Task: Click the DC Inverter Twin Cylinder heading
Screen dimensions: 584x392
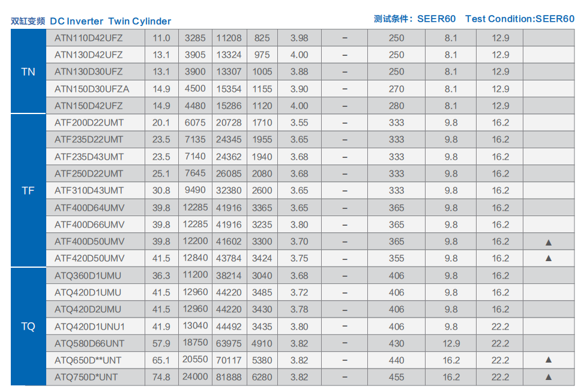Action: tap(110, 21)
